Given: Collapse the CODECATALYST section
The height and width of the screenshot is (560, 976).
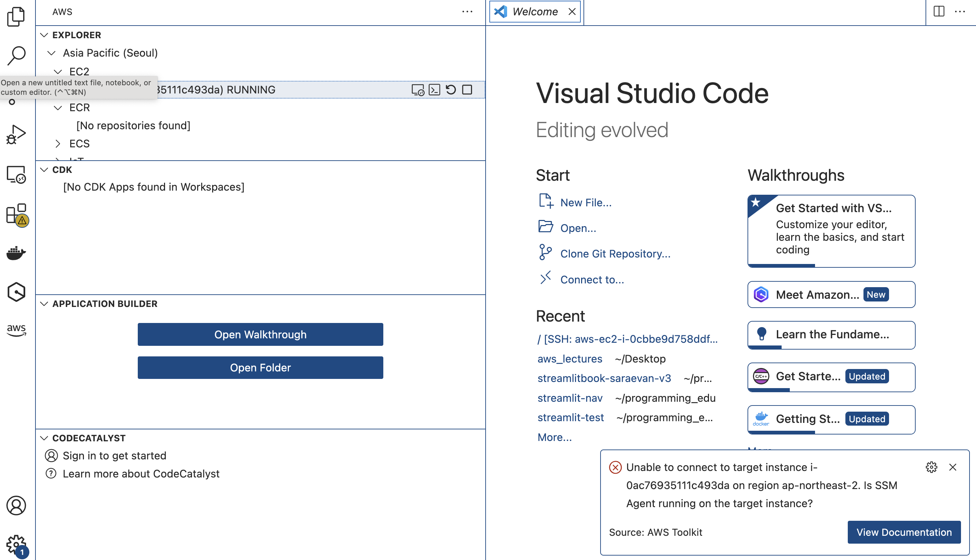Looking at the screenshot, I should (x=44, y=438).
